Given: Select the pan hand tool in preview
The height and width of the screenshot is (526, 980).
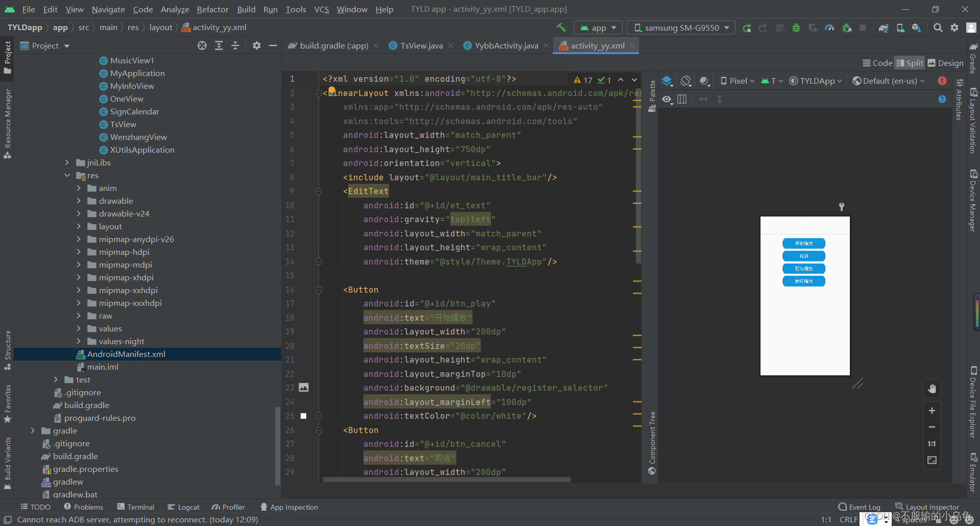Looking at the screenshot, I should click(932, 389).
